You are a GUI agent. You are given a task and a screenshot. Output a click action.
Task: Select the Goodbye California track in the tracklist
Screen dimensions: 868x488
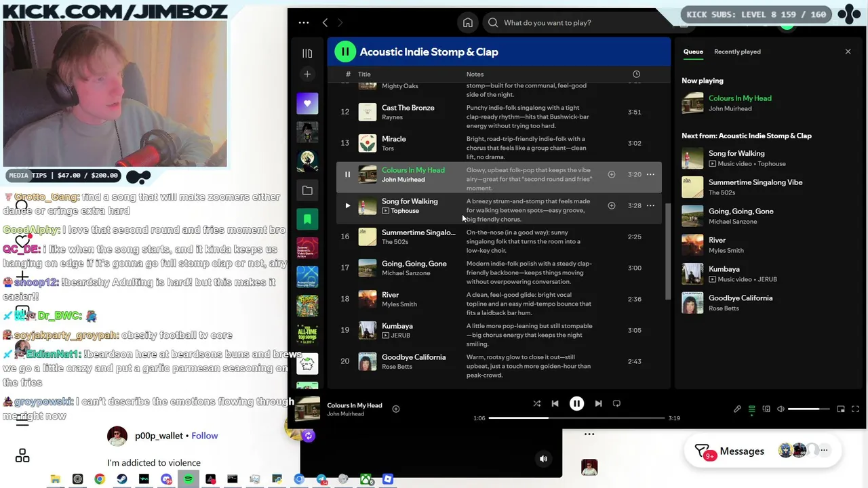click(413, 357)
